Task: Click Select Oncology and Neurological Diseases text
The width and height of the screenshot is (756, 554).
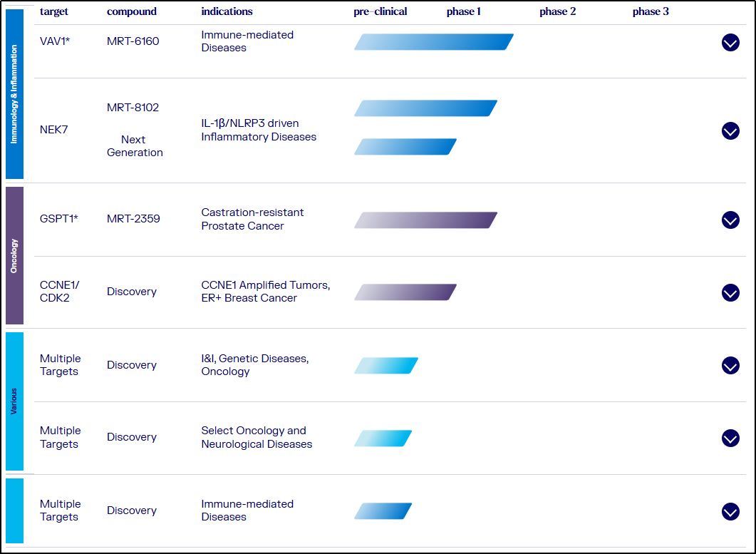Action: pyautogui.click(x=257, y=437)
